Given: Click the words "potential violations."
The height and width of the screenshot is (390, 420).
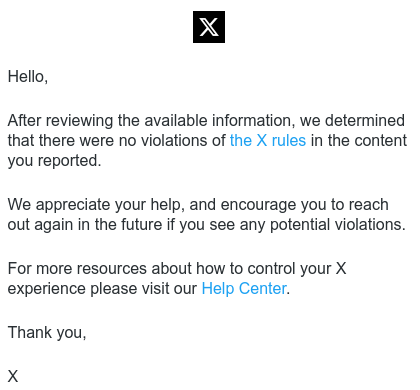Looking at the screenshot, I should (x=338, y=225).
